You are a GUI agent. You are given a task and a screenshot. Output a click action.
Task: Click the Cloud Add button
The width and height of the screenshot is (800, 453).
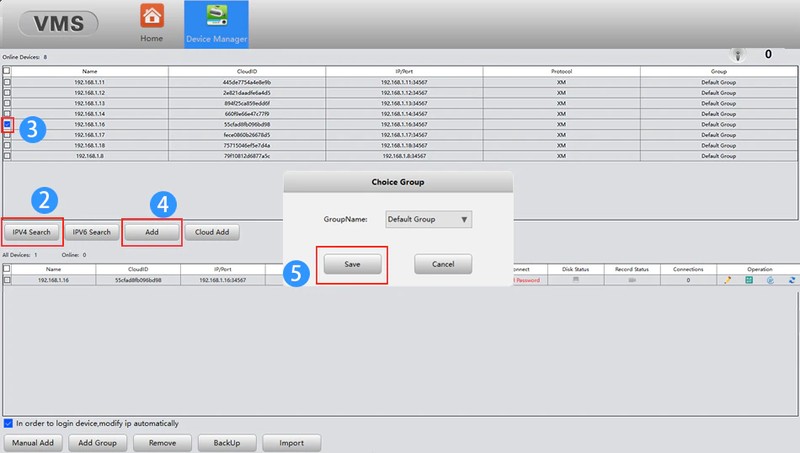tap(210, 232)
